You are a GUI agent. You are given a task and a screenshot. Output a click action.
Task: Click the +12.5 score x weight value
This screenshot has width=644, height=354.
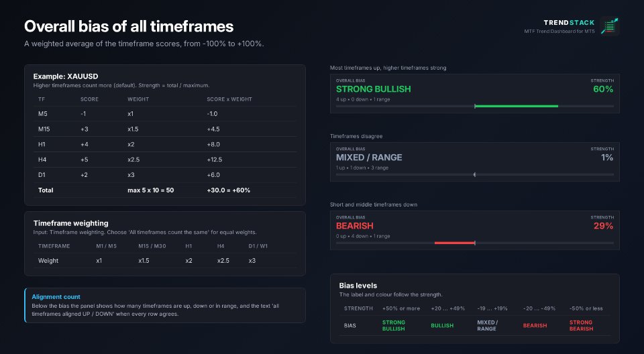tap(215, 160)
